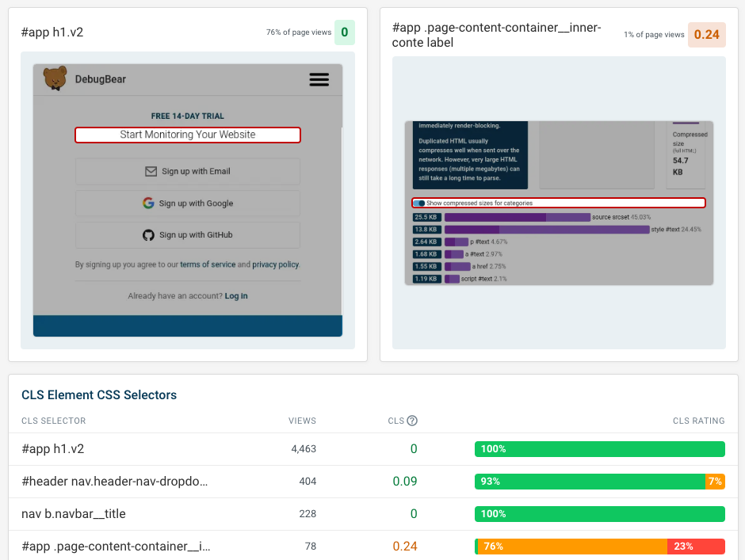The height and width of the screenshot is (560, 745).
Task: Click the 100% bar for nav b.navbar__title
Action: (600, 513)
